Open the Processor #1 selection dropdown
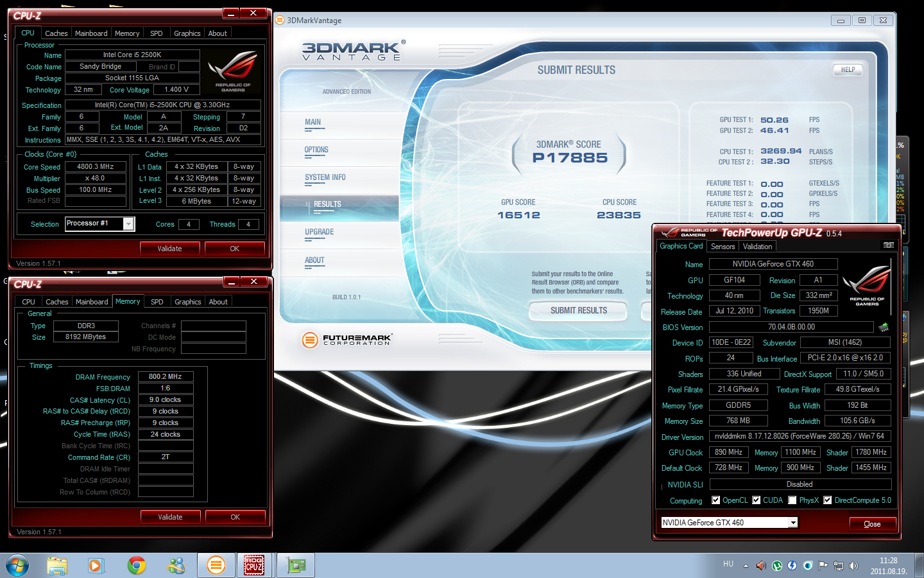 click(x=128, y=223)
